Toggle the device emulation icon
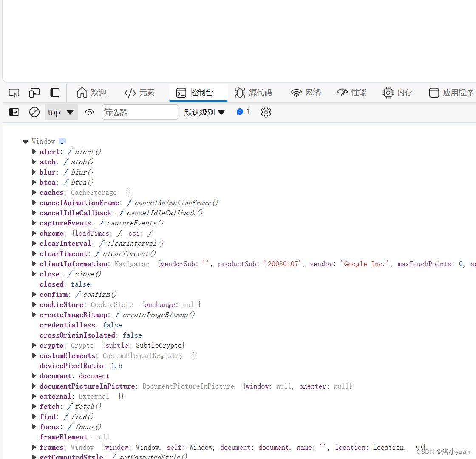476x459 pixels. point(34,92)
